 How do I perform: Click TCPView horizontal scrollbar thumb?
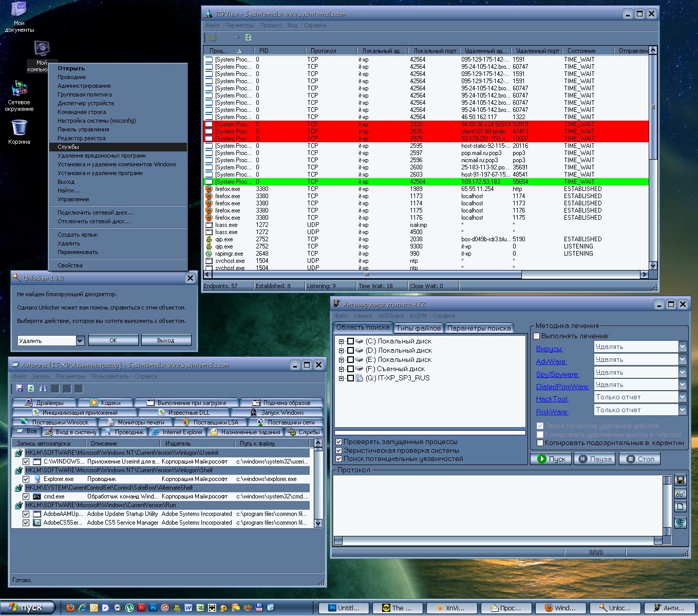(366, 275)
